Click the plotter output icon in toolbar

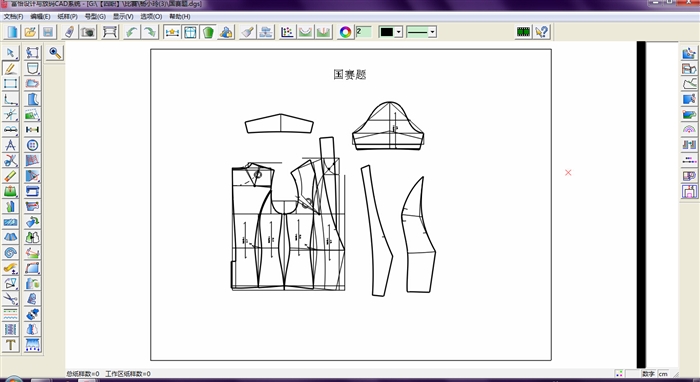point(110,32)
